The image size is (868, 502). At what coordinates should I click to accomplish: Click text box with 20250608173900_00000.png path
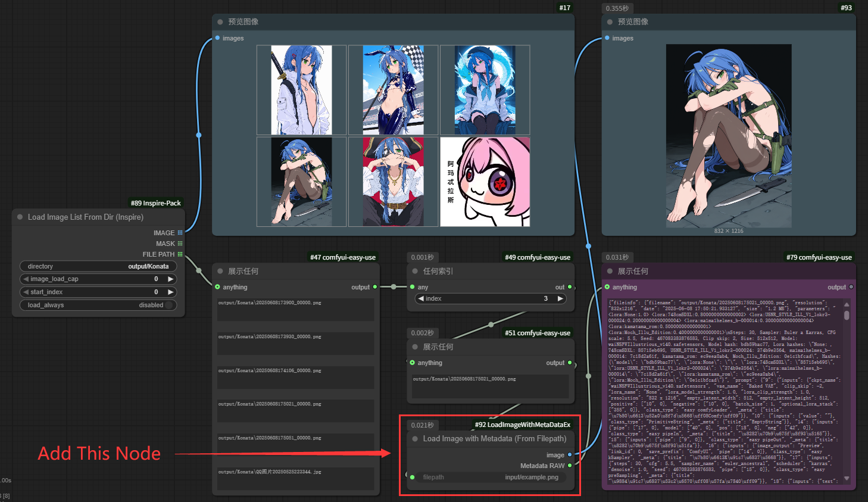[296, 310]
